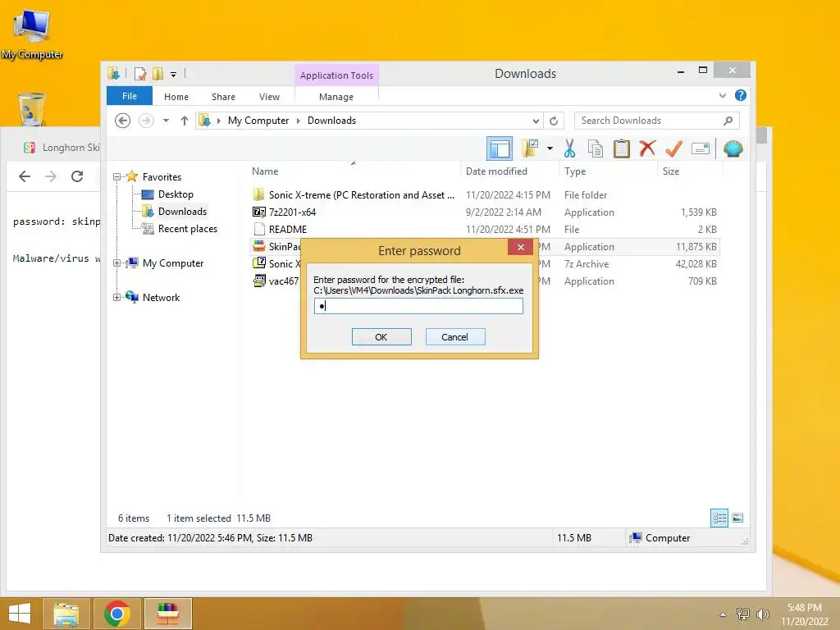The image size is (840, 630).
Task: Click quick access New Folder icon
Action: coord(157,73)
